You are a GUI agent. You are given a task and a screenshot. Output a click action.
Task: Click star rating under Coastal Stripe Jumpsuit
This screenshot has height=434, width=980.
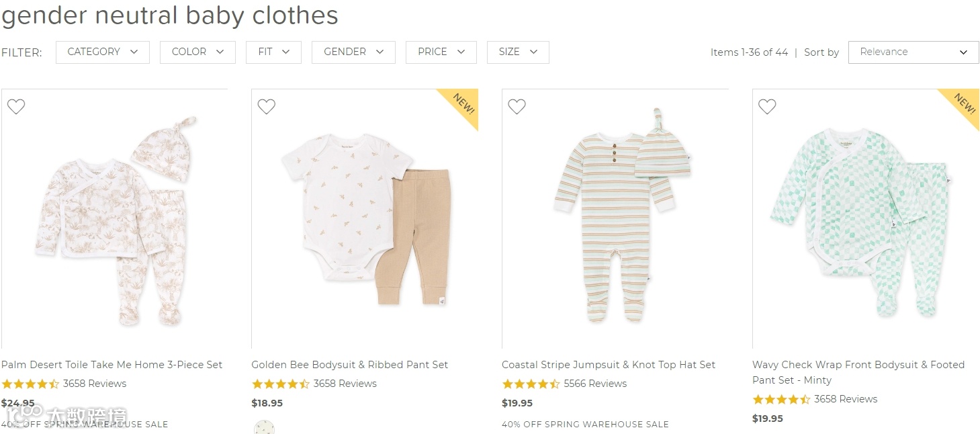(x=531, y=384)
